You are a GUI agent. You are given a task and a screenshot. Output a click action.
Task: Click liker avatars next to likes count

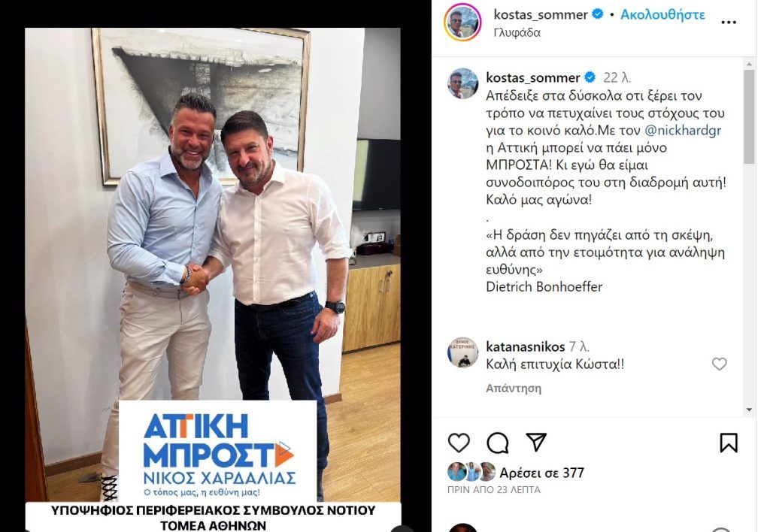coord(471,472)
